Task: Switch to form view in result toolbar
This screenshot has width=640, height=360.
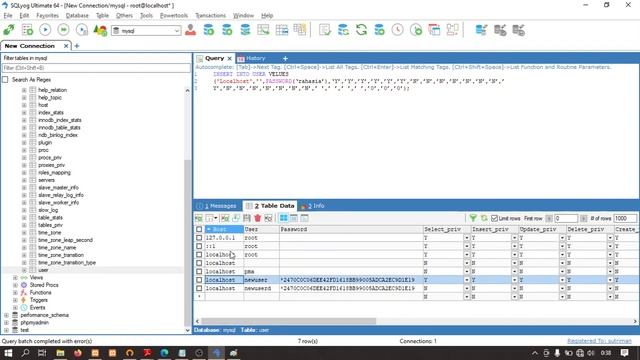Action: point(294,218)
